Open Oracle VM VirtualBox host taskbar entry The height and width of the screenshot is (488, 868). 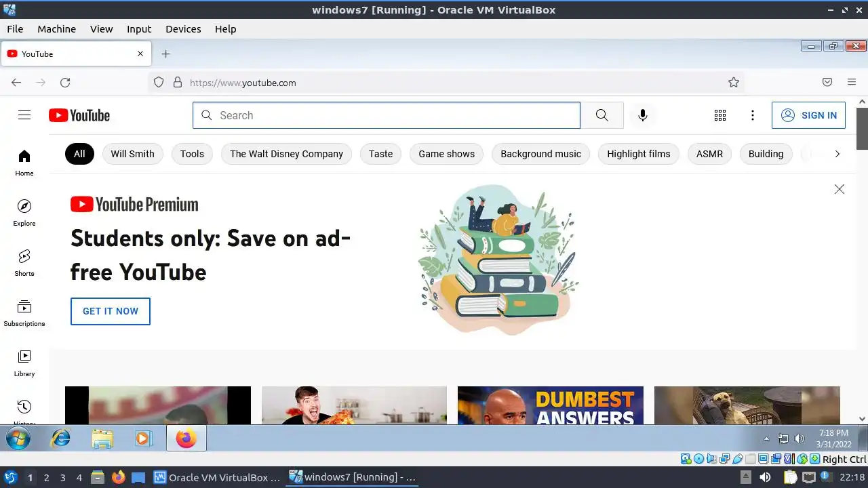tap(217, 478)
